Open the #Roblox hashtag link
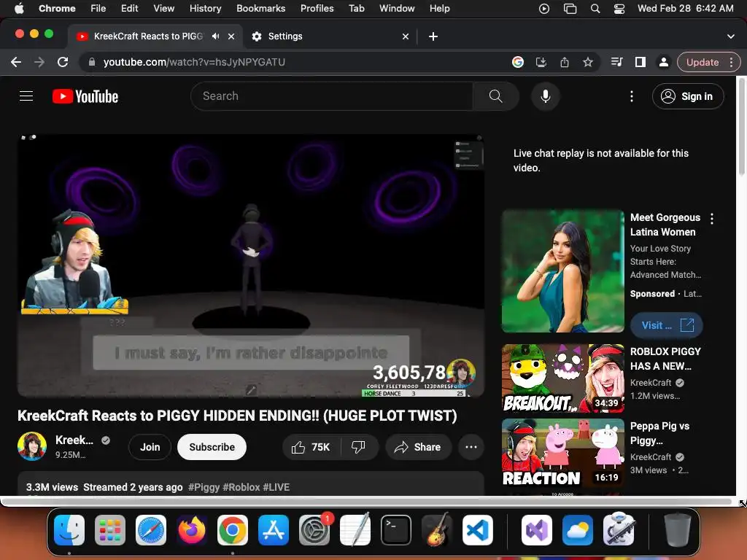This screenshot has height=560, width=747. (x=241, y=487)
